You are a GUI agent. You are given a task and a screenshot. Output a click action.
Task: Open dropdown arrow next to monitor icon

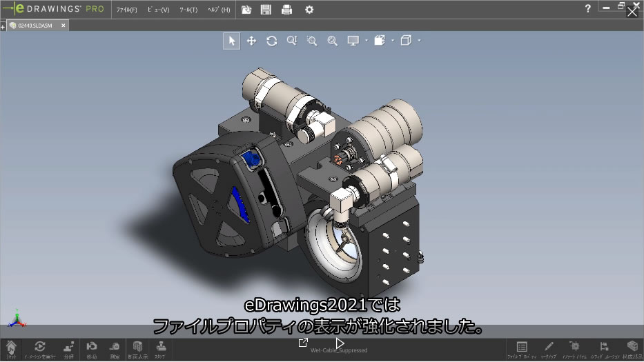(367, 41)
